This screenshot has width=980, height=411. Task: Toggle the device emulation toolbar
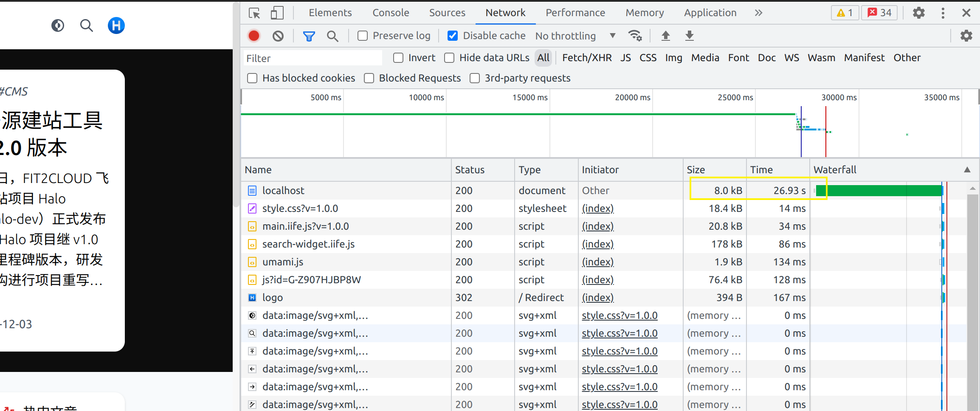(x=277, y=13)
